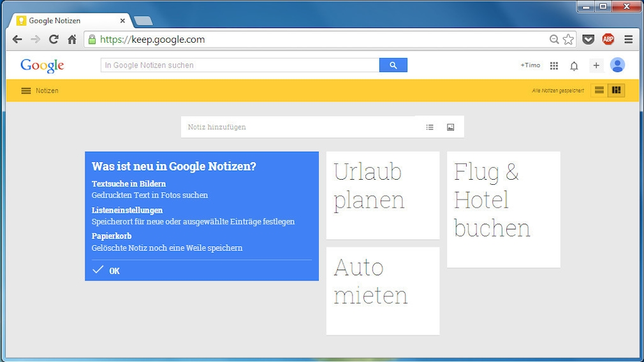This screenshot has width=644, height=362.
Task: Open the account profile avatar
Action: [x=617, y=65]
